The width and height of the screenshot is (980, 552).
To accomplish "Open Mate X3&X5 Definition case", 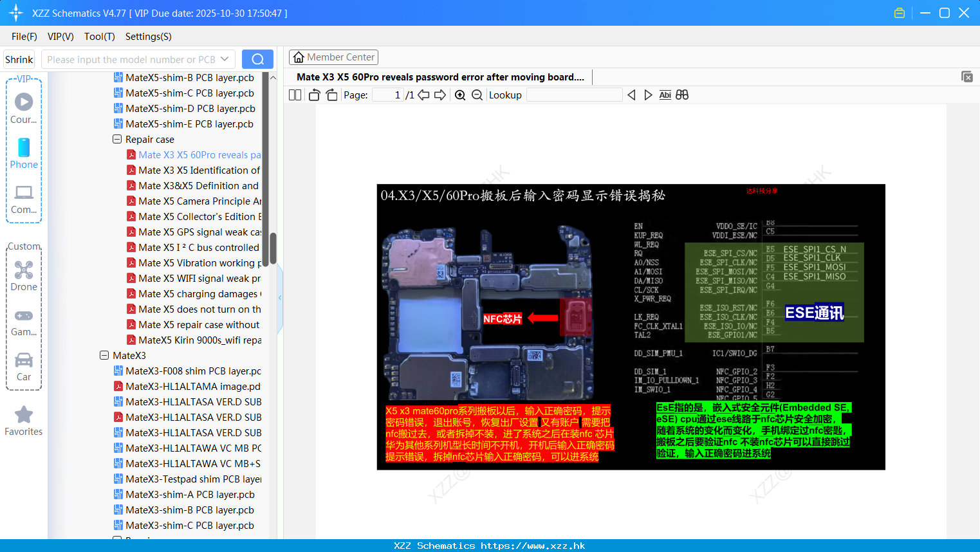I will 194,185.
